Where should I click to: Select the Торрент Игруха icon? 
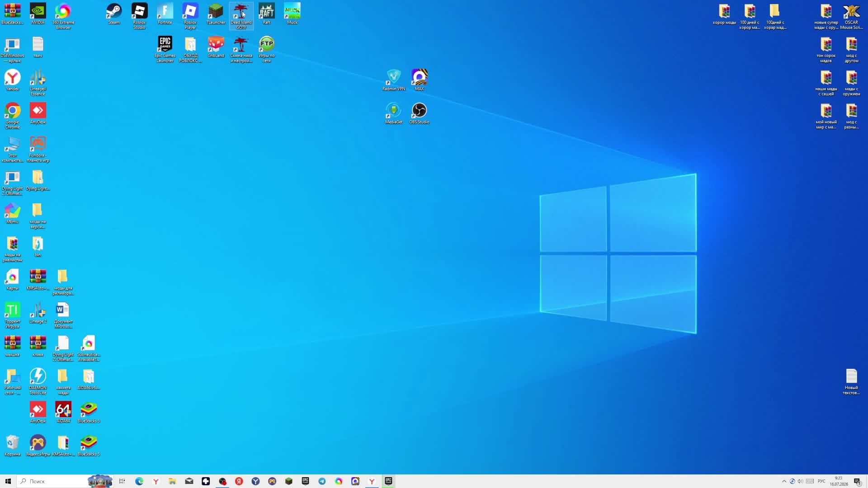click(12, 315)
